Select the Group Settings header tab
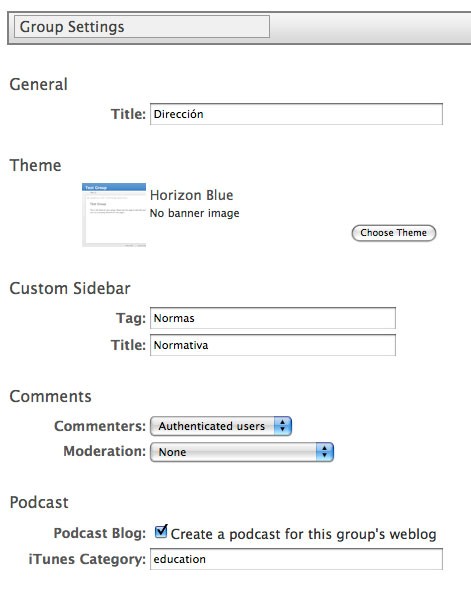The height and width of the screenshot is (591, 471). pyautogui.click(x=142, y=27)
